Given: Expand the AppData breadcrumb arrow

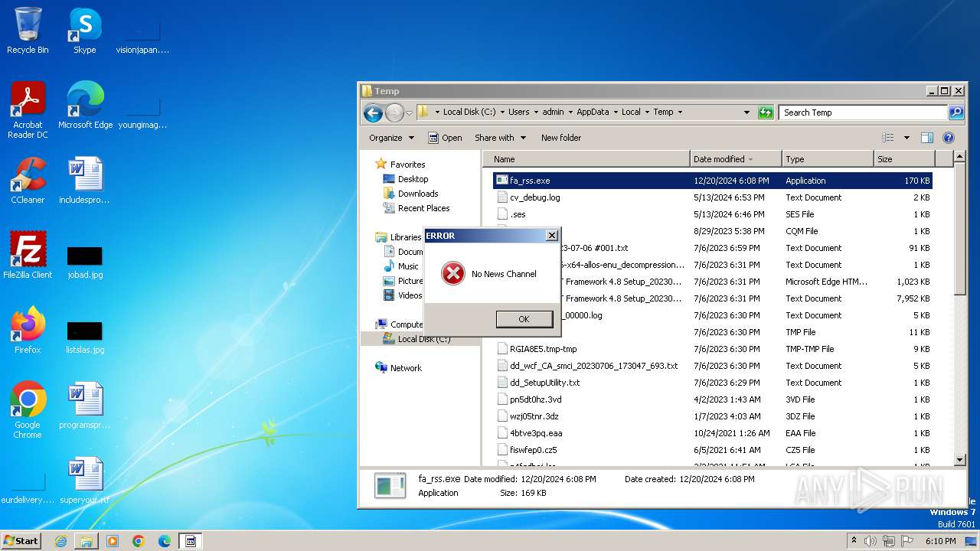Looking at the screenshot, I should click(x=615, y=112).
